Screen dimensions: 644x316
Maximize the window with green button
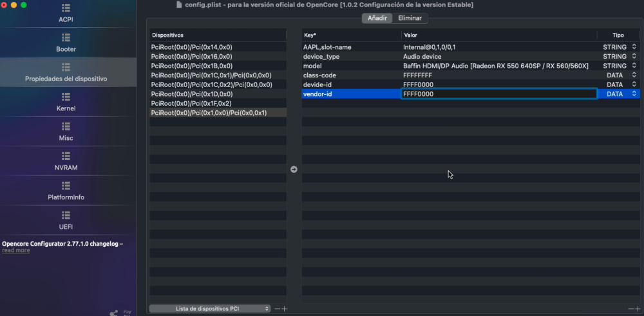coord(23,5)
